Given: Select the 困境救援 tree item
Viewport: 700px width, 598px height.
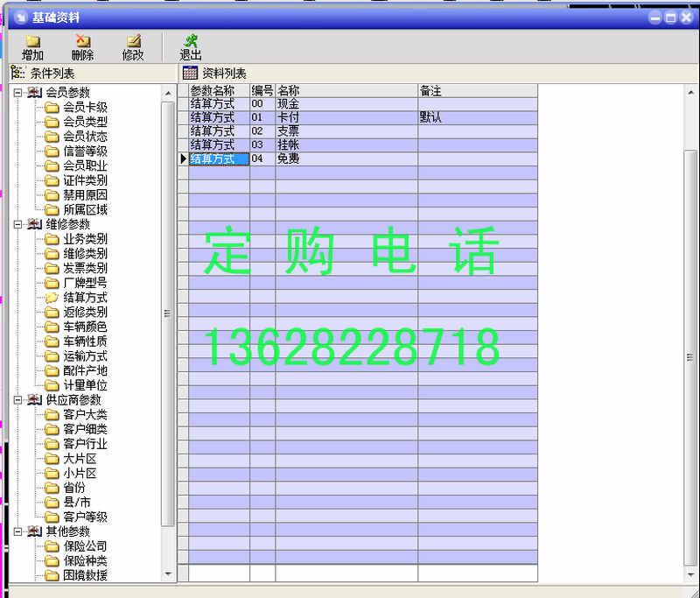Looking at the screenshot, I should click(x=85, y=575).
